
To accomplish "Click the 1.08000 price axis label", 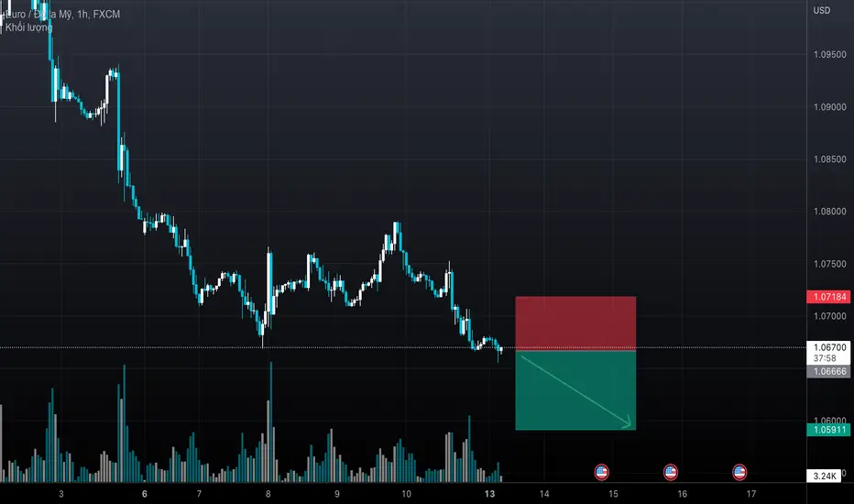I will 829,212.
